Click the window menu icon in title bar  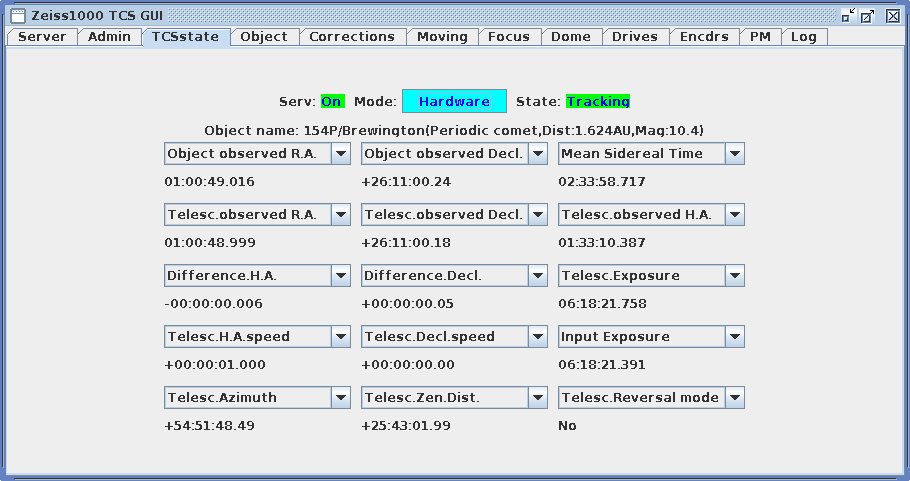coord(19,16)
